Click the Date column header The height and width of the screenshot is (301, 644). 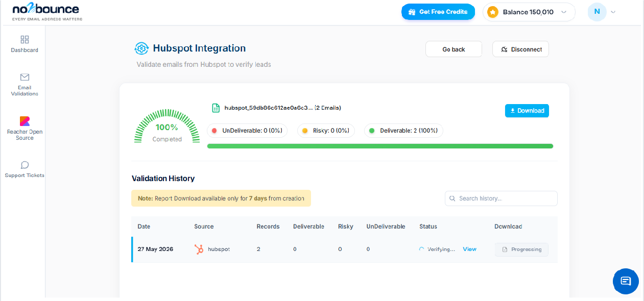pos(144,227)
